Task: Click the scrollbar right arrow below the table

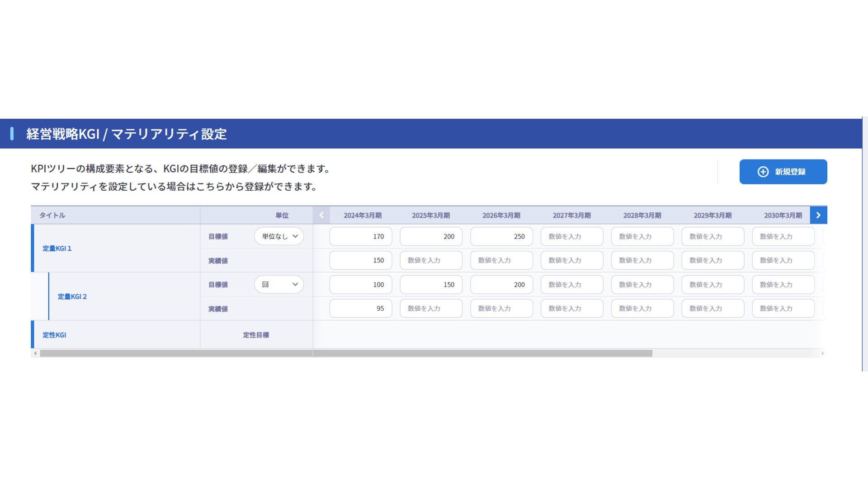Action: [823, 353]
